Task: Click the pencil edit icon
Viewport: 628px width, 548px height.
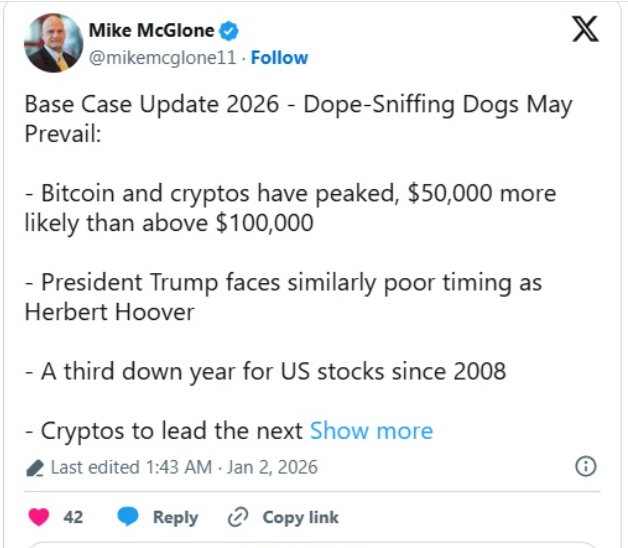Action: 35,467
